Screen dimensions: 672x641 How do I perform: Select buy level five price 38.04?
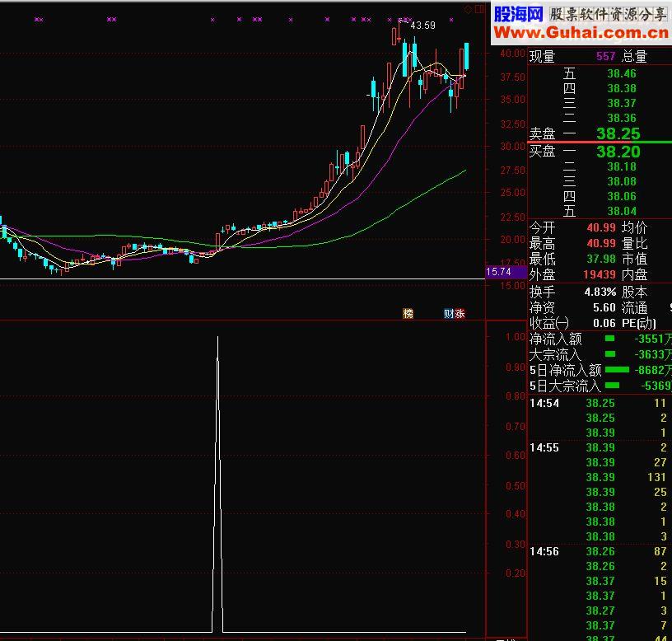pos(622,211)
